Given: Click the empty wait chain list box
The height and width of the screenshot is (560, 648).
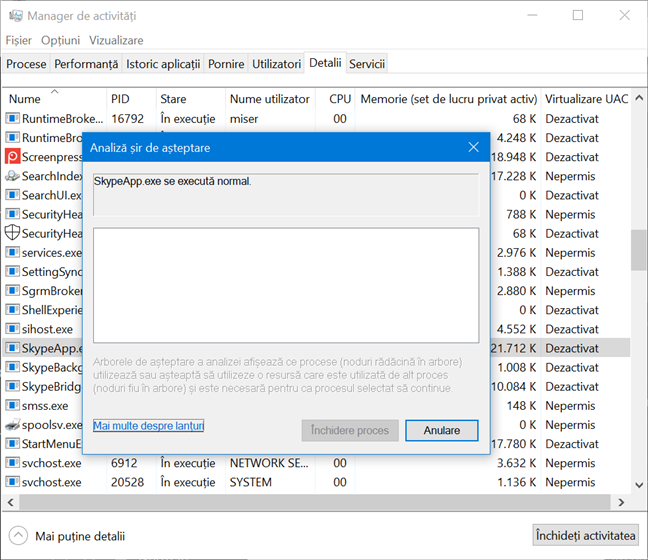Looking at the screenshot, I should [x=286, y=285].
